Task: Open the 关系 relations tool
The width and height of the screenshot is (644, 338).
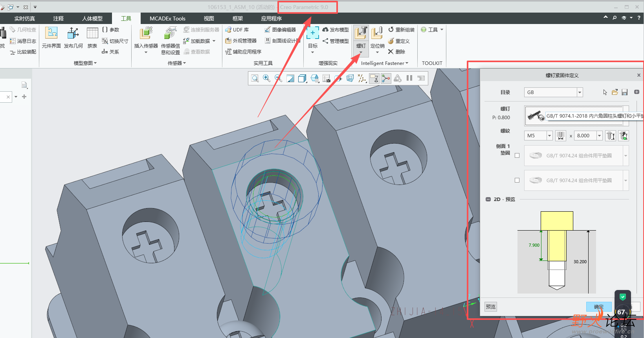Action: point(110,52)
